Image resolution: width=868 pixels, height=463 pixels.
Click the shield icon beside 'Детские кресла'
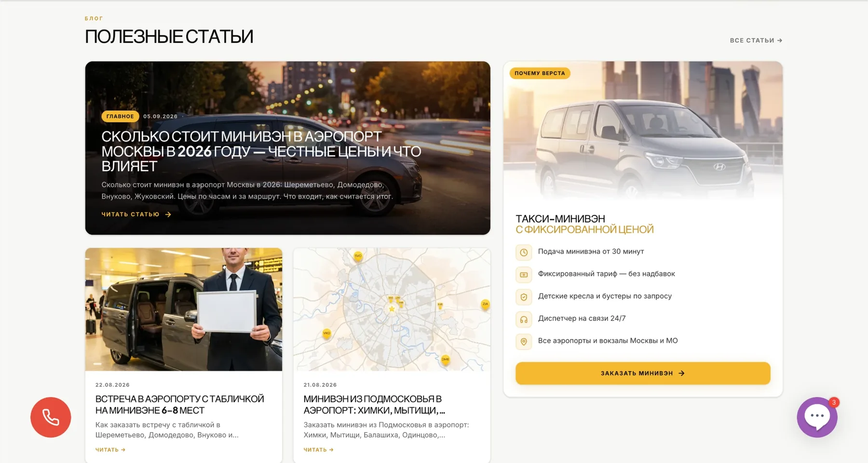pyautogui.click(x=524, y=297)
